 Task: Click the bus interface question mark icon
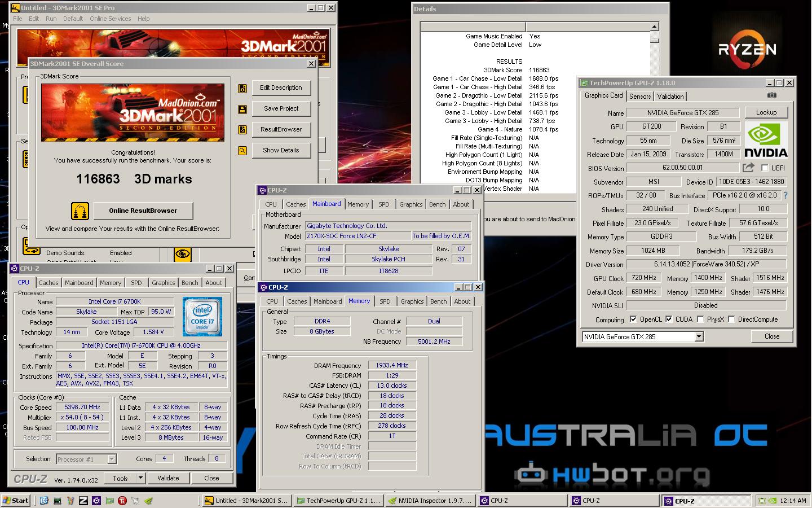pos(785,195)
